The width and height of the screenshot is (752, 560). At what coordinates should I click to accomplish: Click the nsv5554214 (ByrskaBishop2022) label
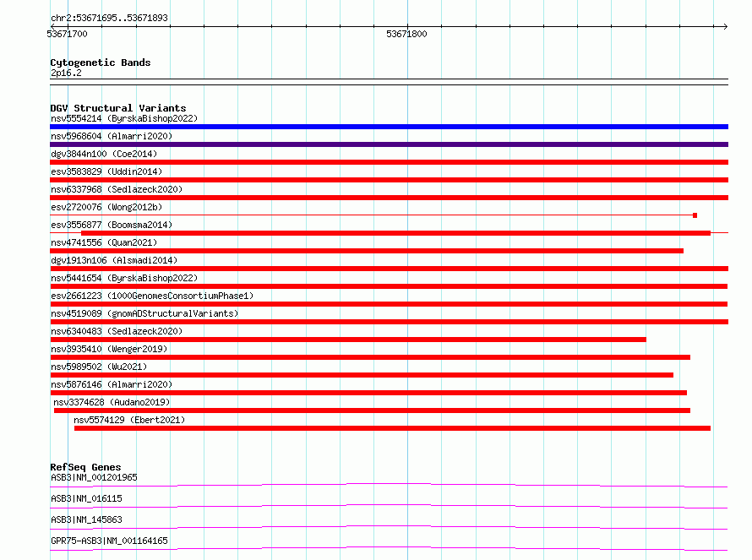click(x=124, y=118)
